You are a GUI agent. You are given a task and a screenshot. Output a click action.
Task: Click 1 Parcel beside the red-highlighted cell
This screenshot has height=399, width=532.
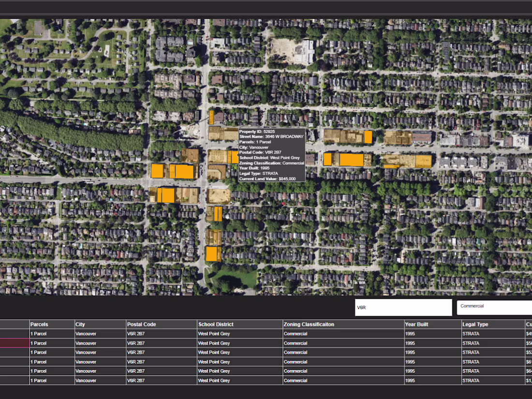38,343
